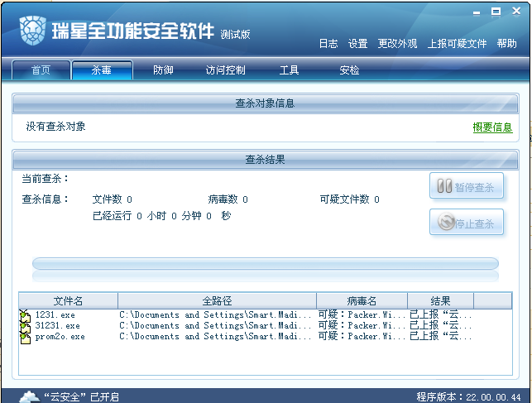Click the 查杀对象信息 section header
The height and width of the screenshot is (403, 532).
pos(266,103)
